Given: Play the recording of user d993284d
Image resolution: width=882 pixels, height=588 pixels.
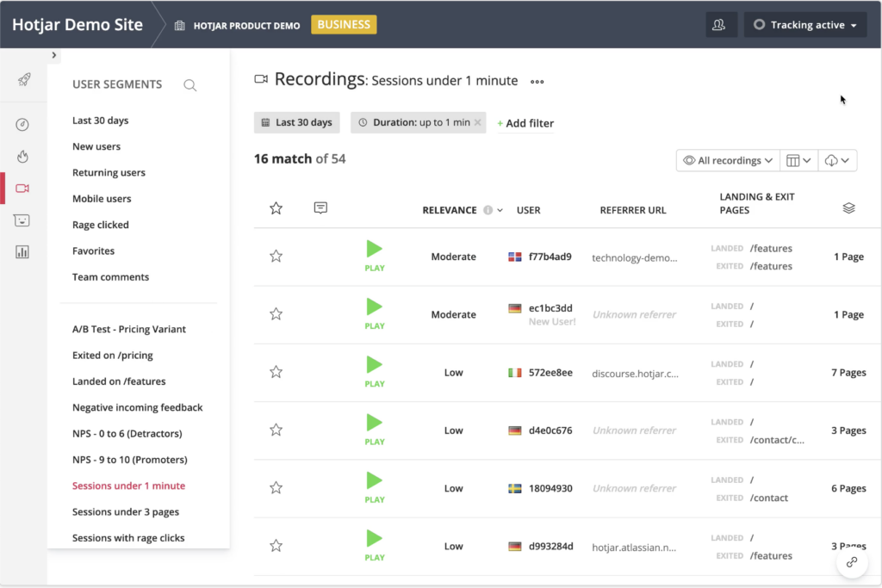Looking at the screenshot, I should (375, 545).
